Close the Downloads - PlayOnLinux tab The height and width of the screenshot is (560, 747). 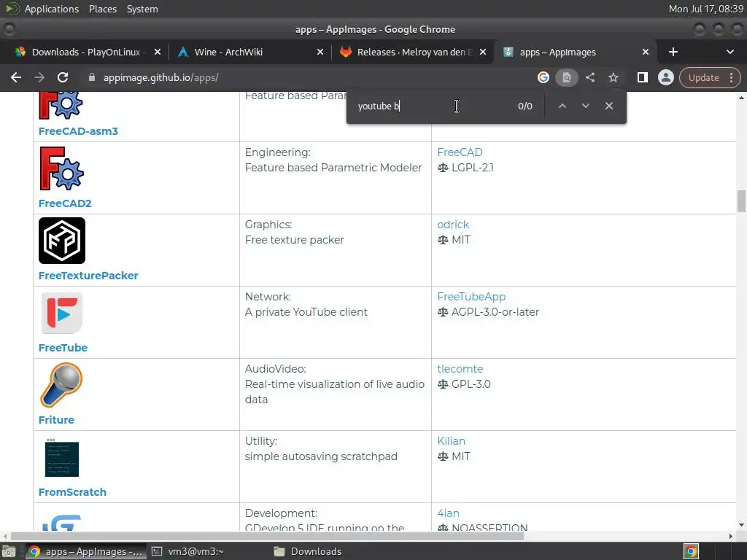(158, 52)
